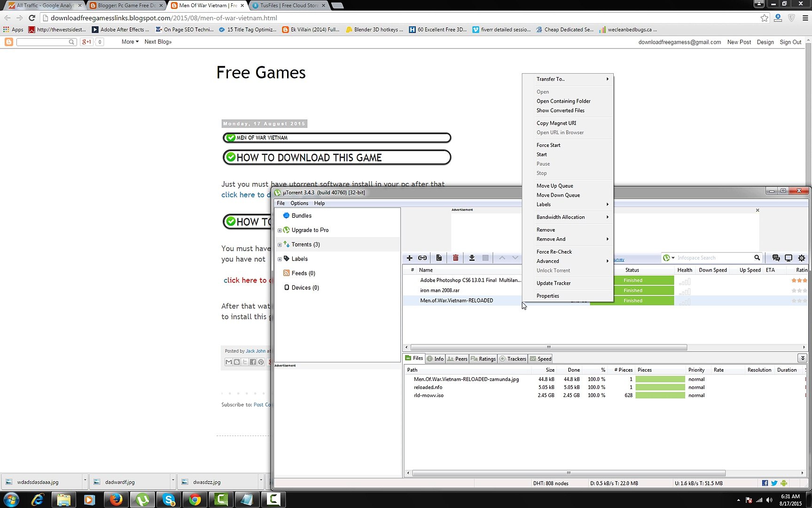Click the Design link in Blogger navbar

click(x=765, y=42)
